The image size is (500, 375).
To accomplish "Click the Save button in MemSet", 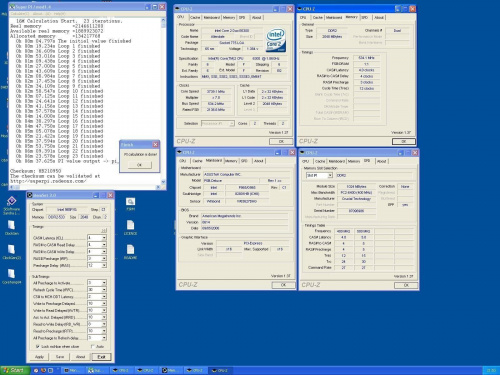I will 60,357.
